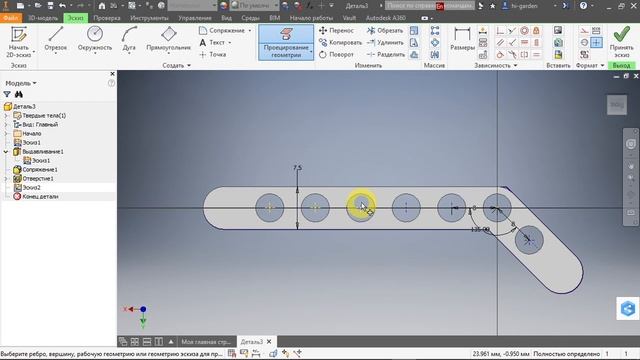Viewport: 640px width, 360px height.
Task: Select Конец детали in the model tree
Action: [x=40, y=196]
